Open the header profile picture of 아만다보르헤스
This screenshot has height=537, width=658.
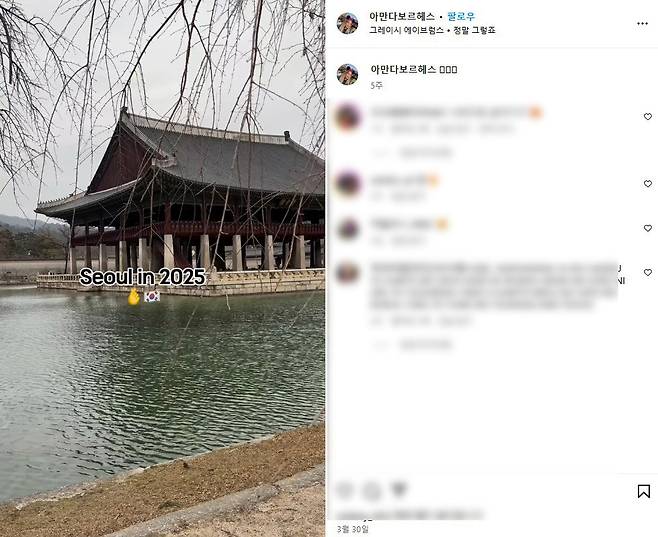pyautogui.click(x=347, y=23)
